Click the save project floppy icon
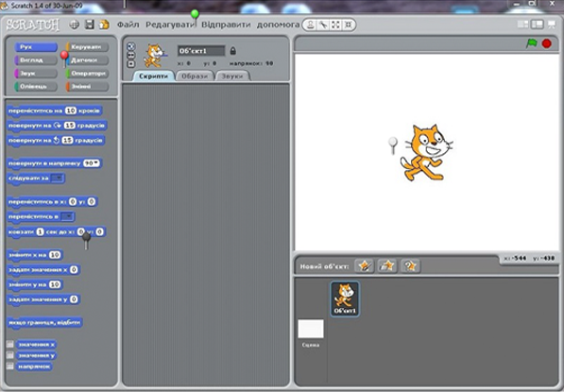 coord(89,25)
